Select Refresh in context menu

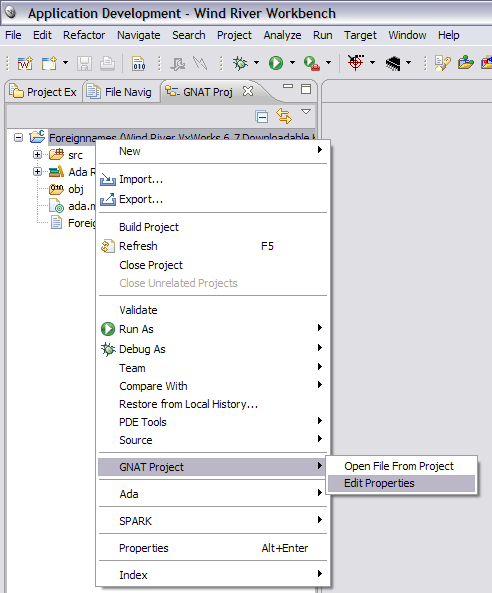coord(213,246)
